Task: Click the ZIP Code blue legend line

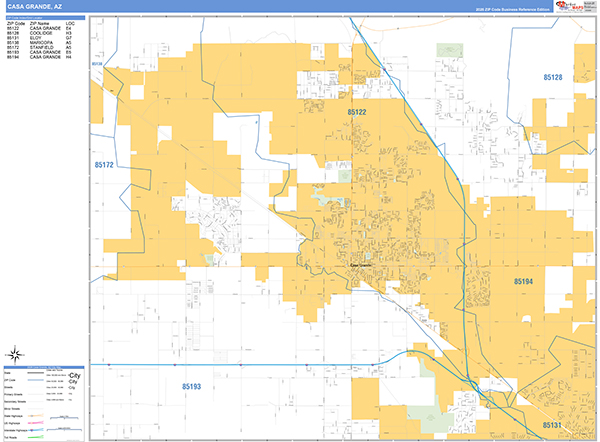Action: [x=36, y=380]
